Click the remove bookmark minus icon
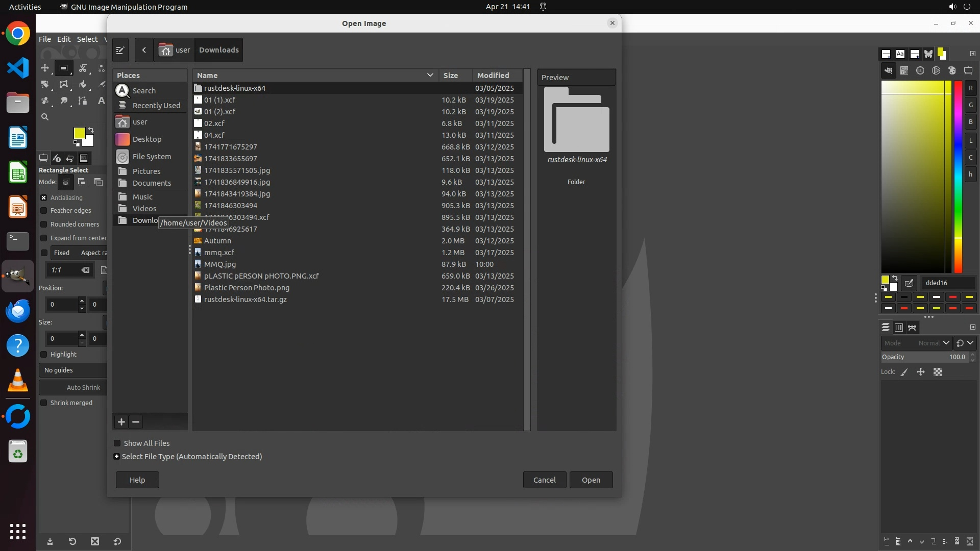980x551 pixels. tap(136, 422)
